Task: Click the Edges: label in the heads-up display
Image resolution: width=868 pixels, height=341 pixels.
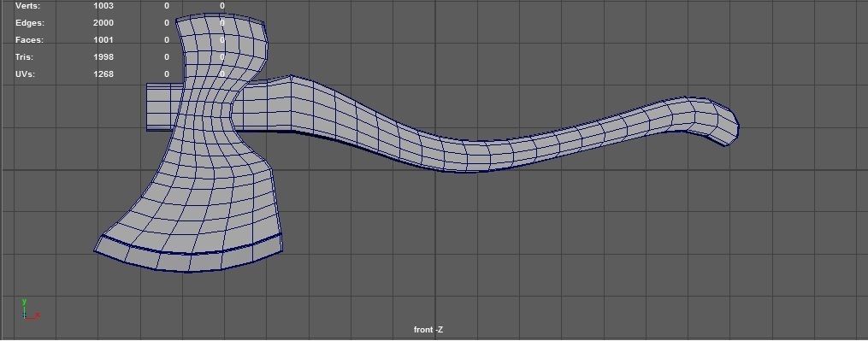Action: [30, 23]
